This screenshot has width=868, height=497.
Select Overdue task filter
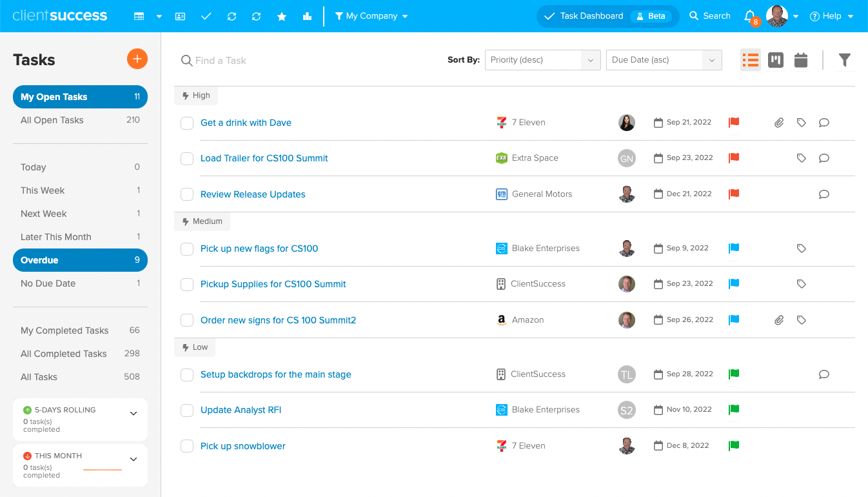pyautogui.click(x=80, y=260)
